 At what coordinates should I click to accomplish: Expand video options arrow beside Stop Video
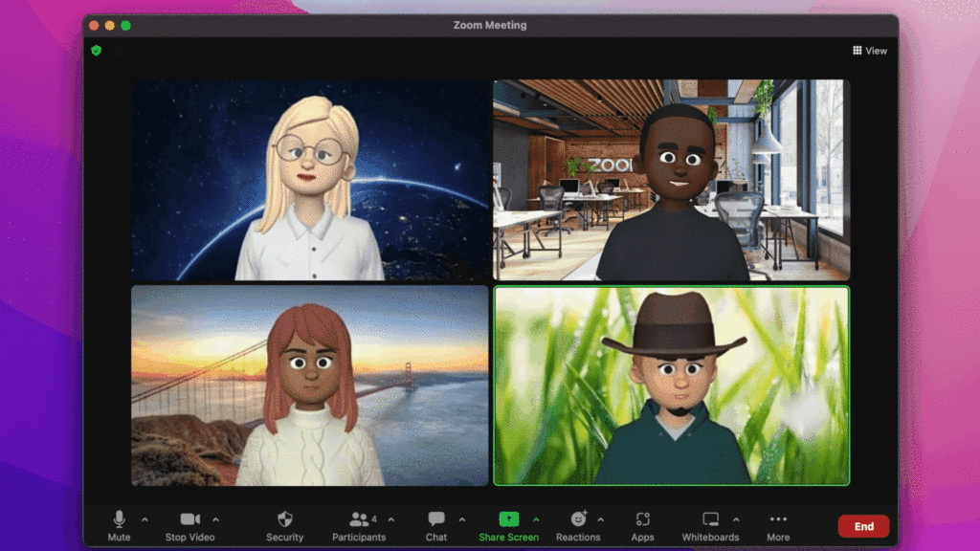tap(216, 519)
